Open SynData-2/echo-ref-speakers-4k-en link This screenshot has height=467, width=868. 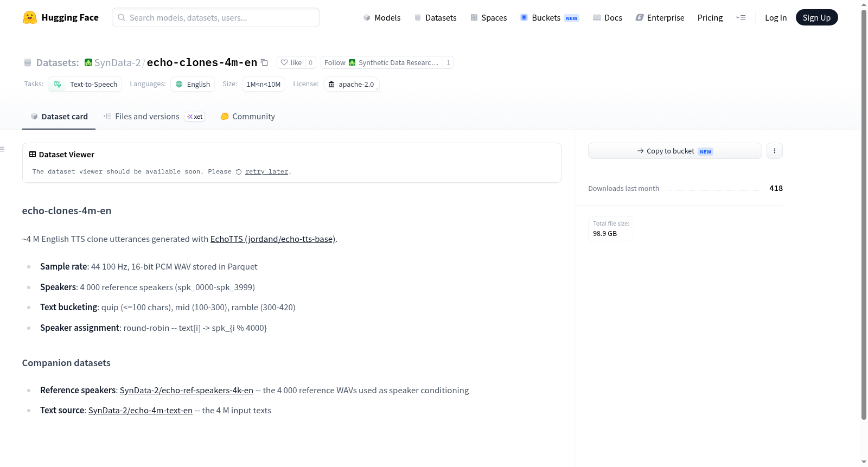pyautogui.click(x=187, y=391)
